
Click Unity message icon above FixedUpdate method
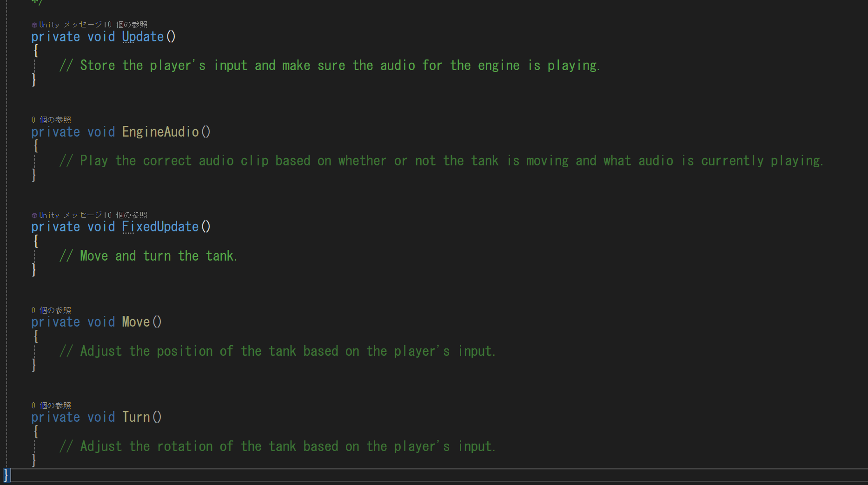[34, 215]
